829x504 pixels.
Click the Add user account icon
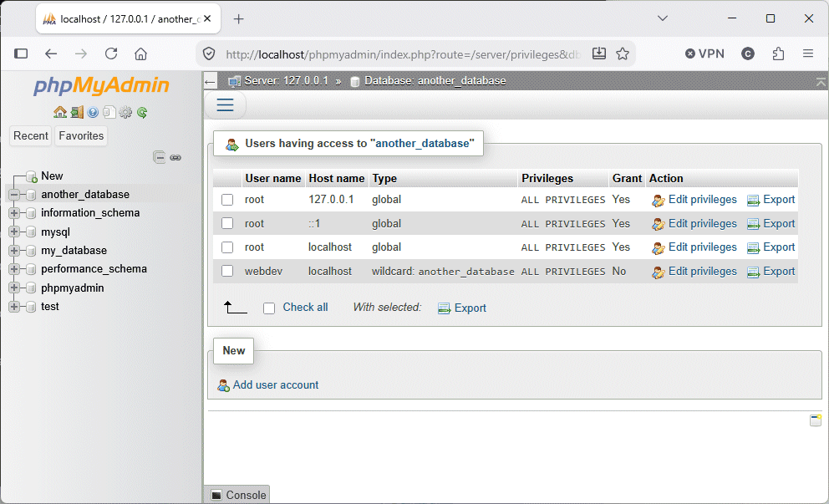(x=224, y=385)
